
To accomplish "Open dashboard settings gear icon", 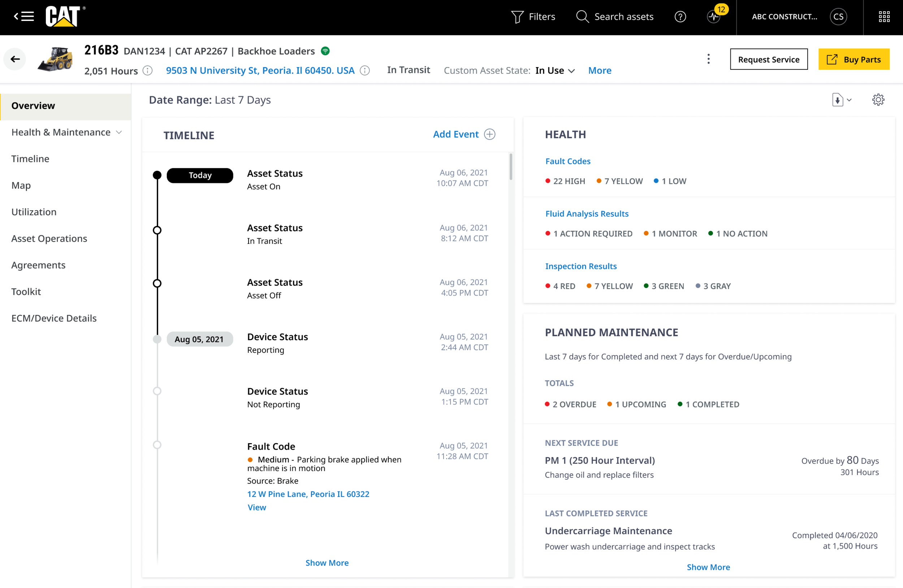I will pyautogui.click(x=878, y=100).
